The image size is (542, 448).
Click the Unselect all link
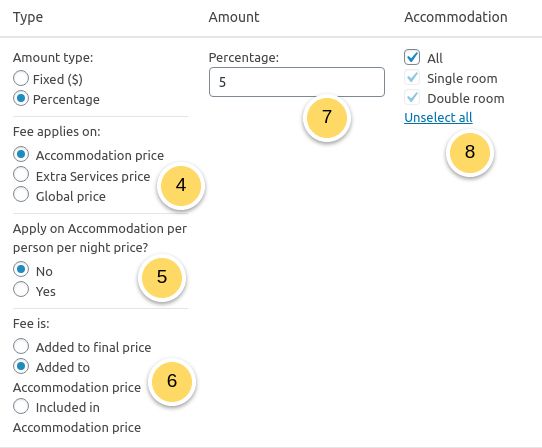pyautogui.click(x=438, y=118)
